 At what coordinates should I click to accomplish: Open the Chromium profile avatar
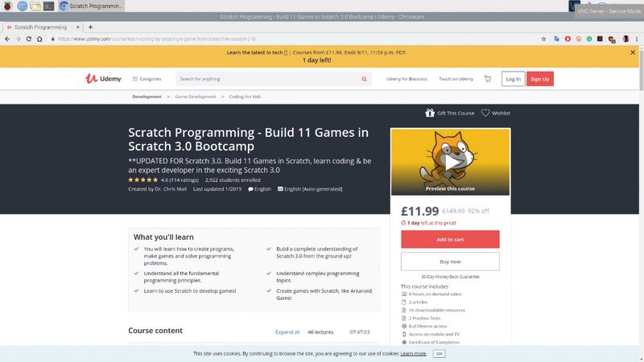click(x=625, y=39)
